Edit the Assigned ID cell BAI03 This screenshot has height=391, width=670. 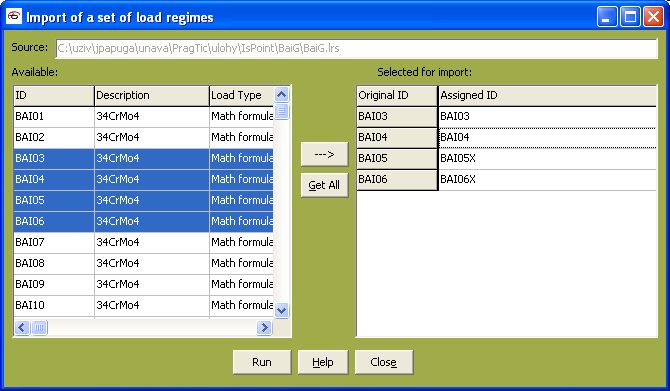548,116
